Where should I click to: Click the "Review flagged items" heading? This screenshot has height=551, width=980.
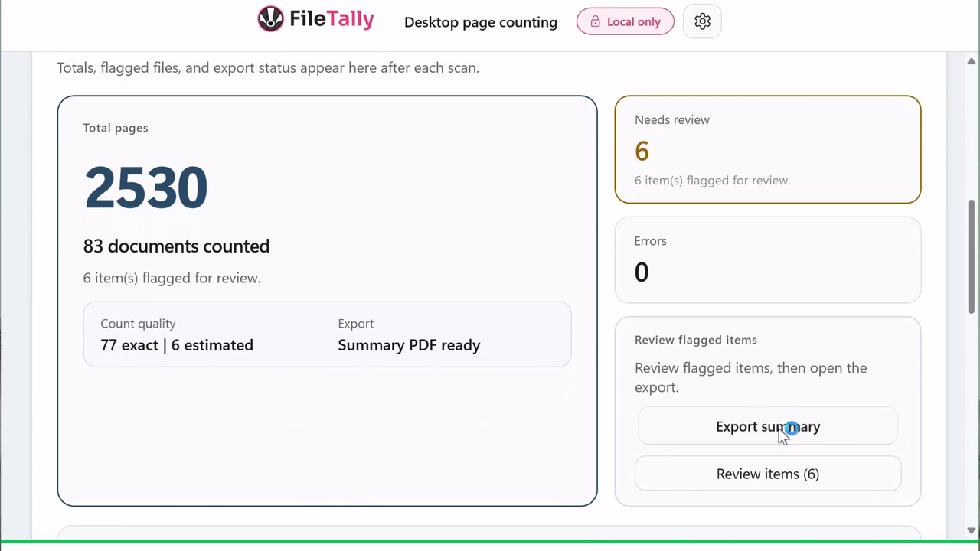(696, 340)
